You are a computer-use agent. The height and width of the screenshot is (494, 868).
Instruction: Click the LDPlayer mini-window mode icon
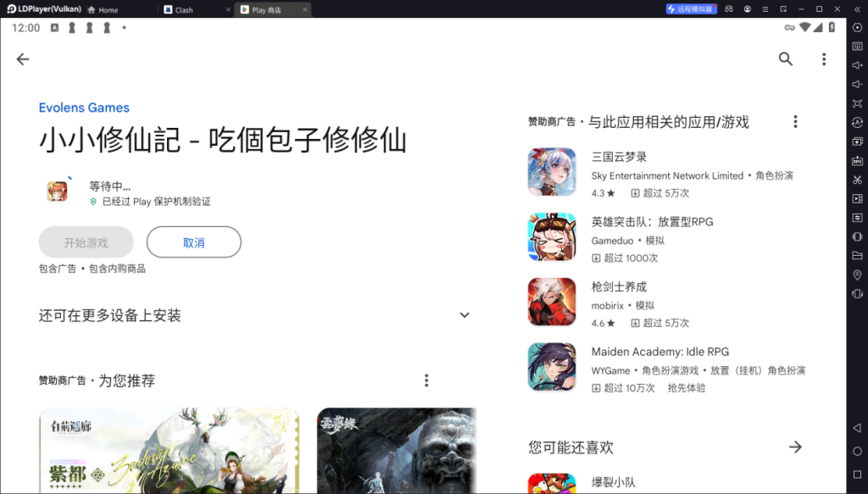pos(783,8)
